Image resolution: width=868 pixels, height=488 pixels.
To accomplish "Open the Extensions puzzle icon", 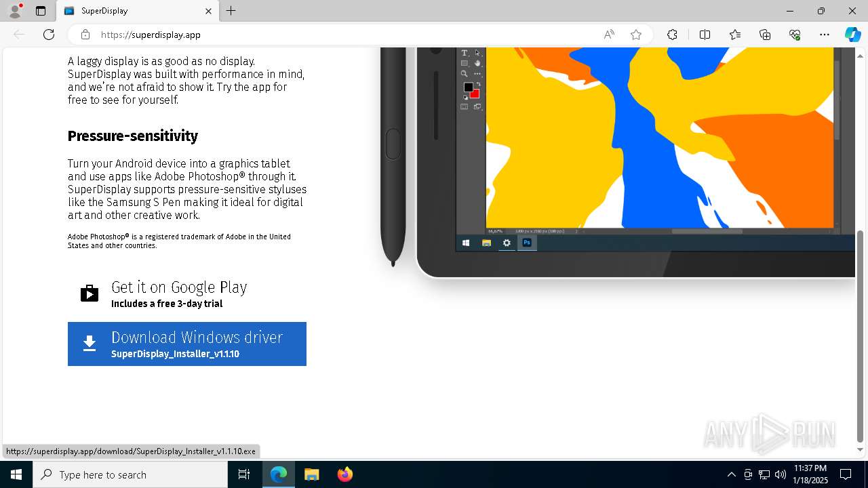I will click(672, 35).
